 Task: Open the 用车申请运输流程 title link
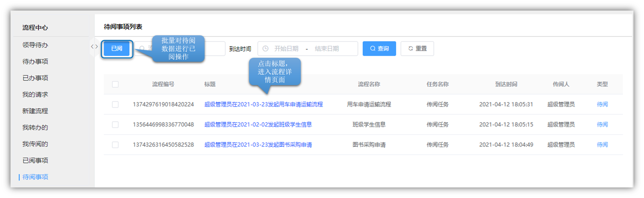pos(264,104)
